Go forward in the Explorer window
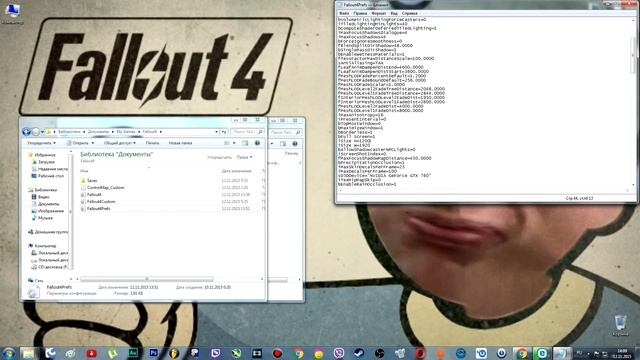The width and height of the screenshot is (640, 360). tap(36, 132)
